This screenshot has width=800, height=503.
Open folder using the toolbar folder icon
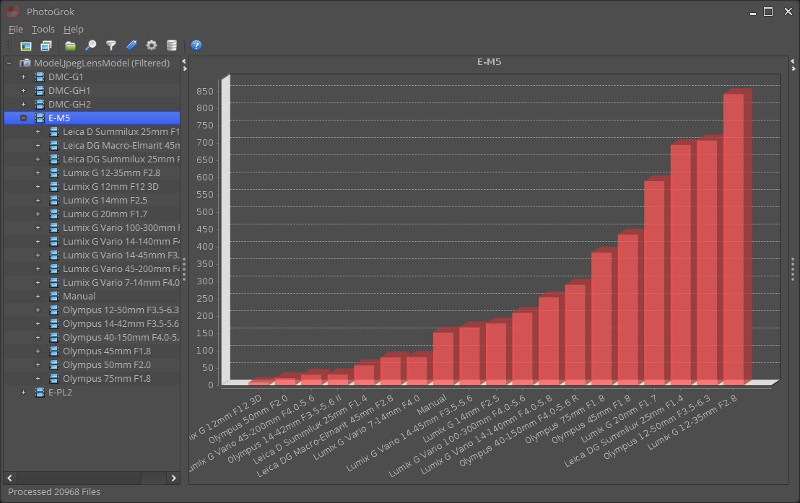[x=70, y=46]
